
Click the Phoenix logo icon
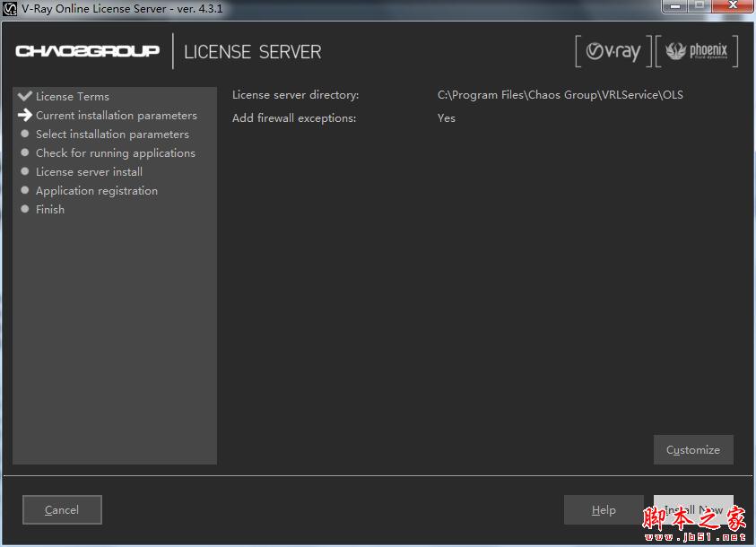[697, 51]
